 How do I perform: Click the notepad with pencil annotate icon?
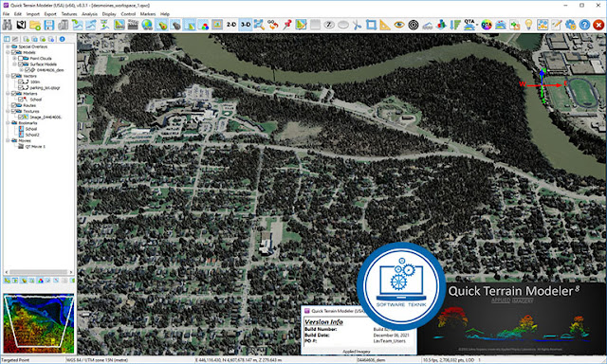[557, 25]
